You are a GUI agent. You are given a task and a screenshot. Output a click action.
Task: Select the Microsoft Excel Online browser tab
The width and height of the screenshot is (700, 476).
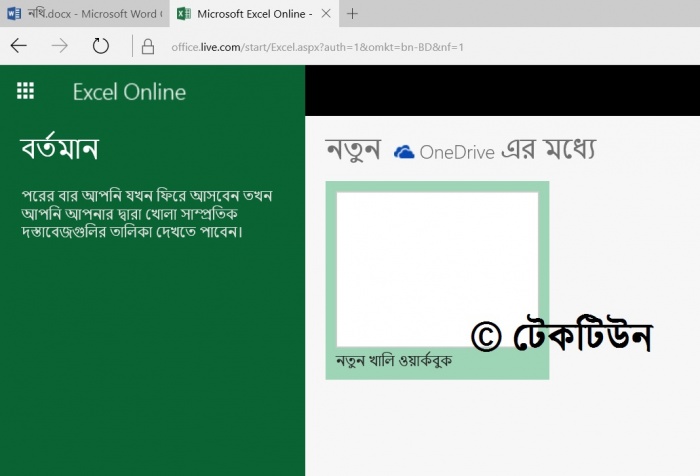[254, 14]
